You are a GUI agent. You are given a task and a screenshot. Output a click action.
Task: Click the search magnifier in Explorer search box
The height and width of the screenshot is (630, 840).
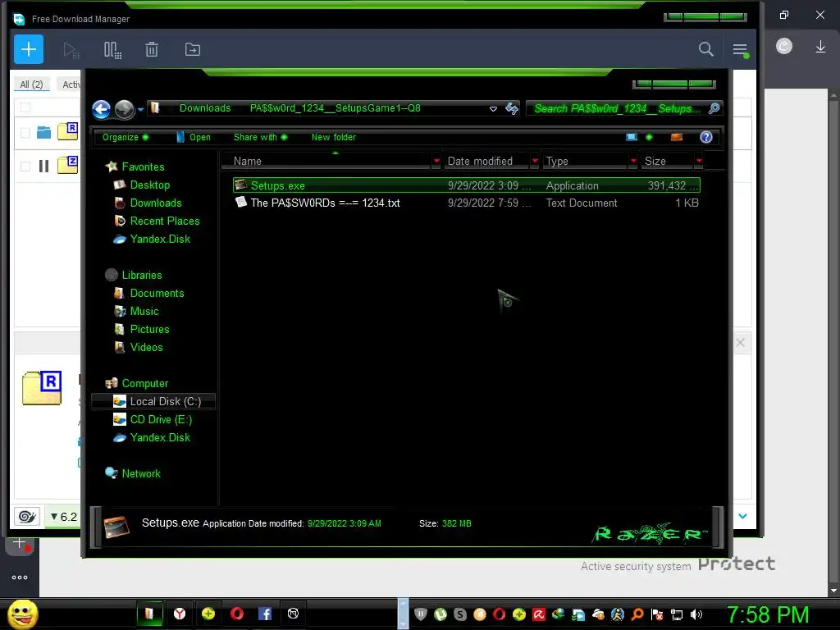(714, 109)
